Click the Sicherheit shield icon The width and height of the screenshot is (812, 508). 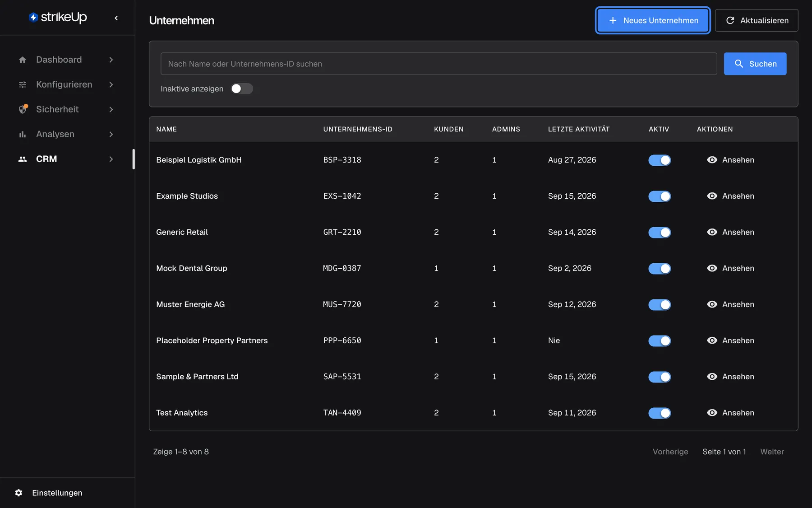point(23,109)
